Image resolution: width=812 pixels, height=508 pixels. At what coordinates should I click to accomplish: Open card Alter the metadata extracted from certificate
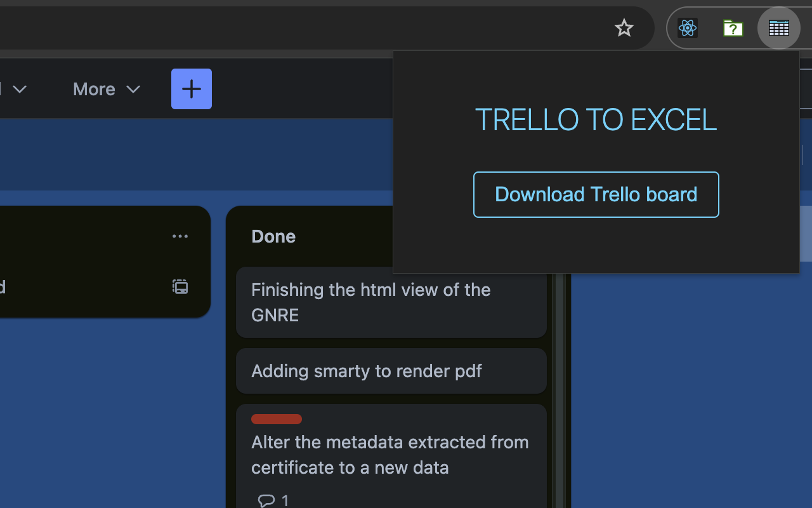pyautogui.click(x=391, y=456)
